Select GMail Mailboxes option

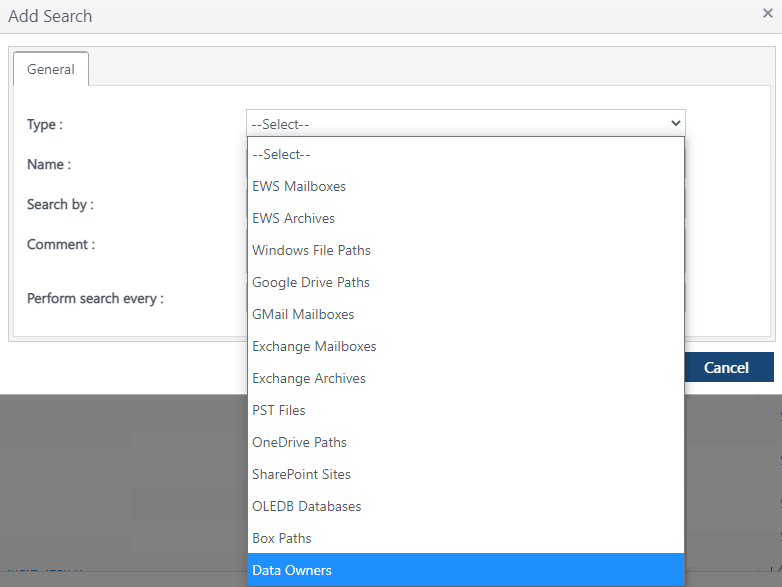click(303, 314)
